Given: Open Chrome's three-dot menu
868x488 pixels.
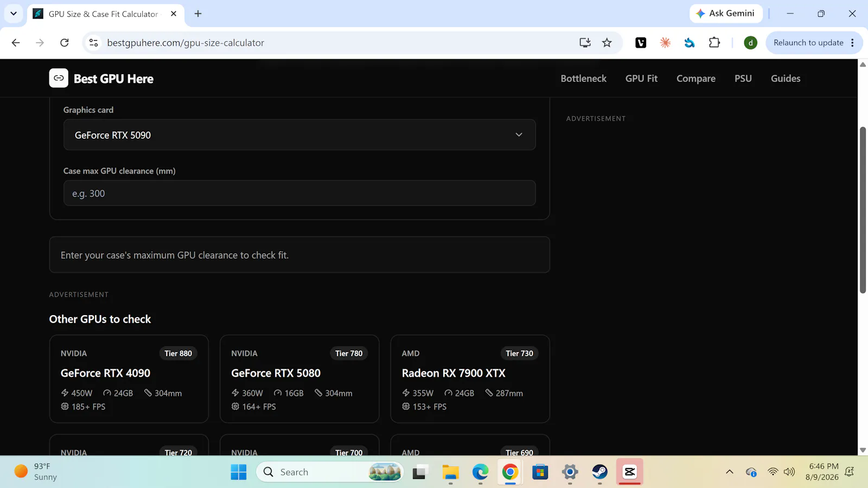Looking at the screenshot, I should coord(852,42).
